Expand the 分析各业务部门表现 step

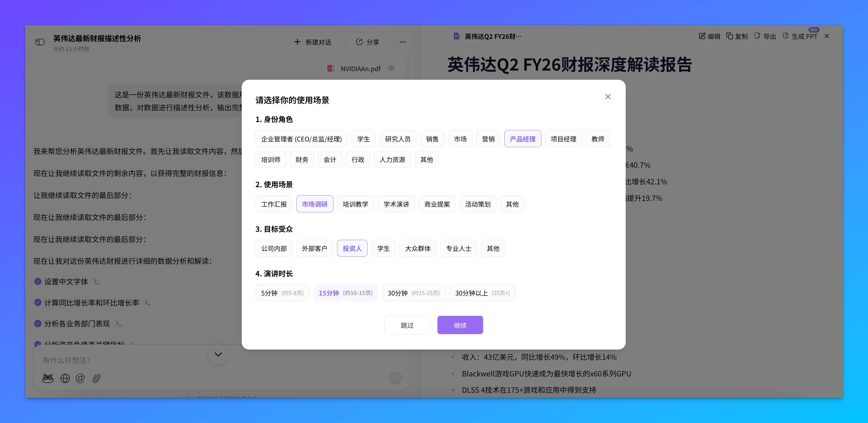pyautogui.click(x=119, y=324)
